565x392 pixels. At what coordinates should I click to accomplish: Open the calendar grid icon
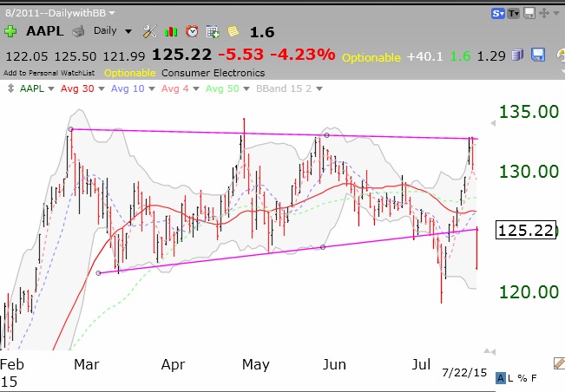click(x=212, y=31)
